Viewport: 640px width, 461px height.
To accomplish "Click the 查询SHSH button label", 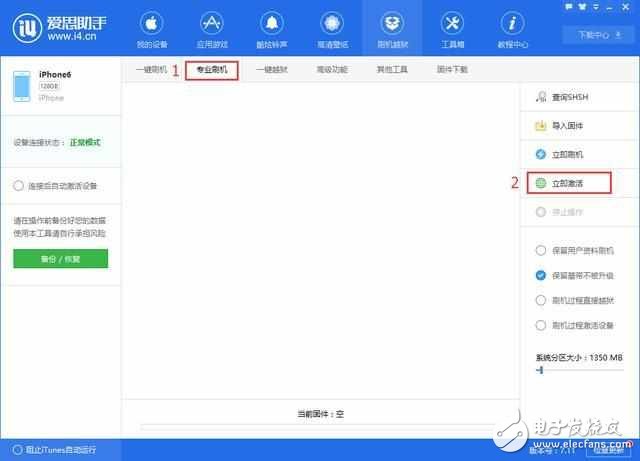I will [x=570, y=97].
